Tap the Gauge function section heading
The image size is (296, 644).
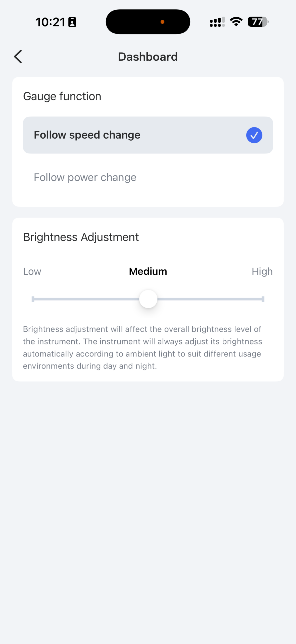coord(62,96)
